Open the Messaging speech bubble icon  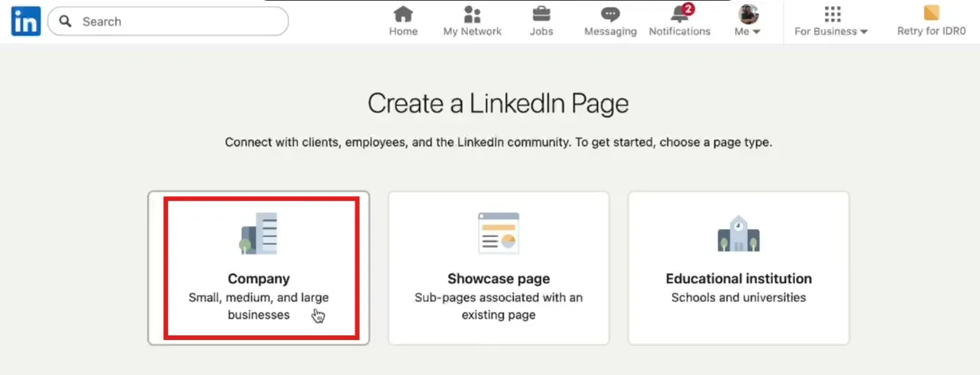click(610, 14)
